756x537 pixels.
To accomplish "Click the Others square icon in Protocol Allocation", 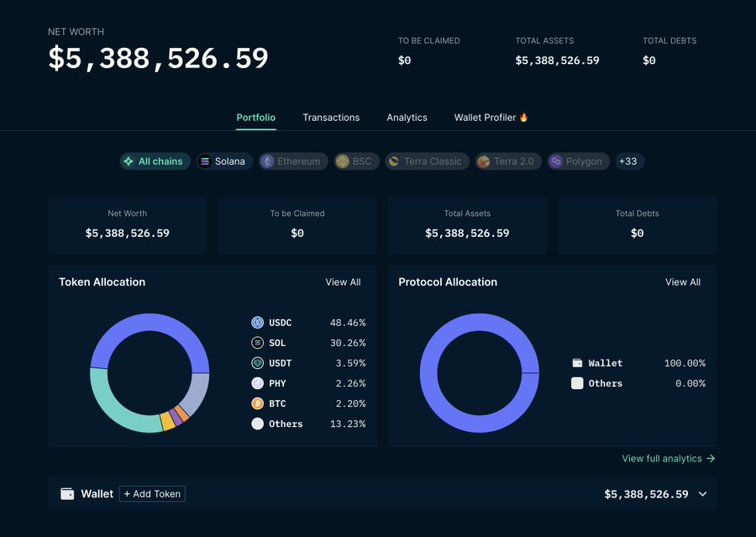I will coord(577,383).
